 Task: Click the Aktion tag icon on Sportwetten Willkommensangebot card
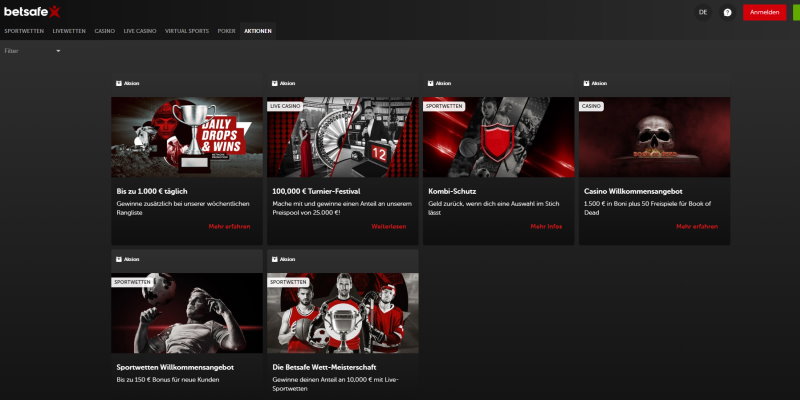click(x=119, y=259)
